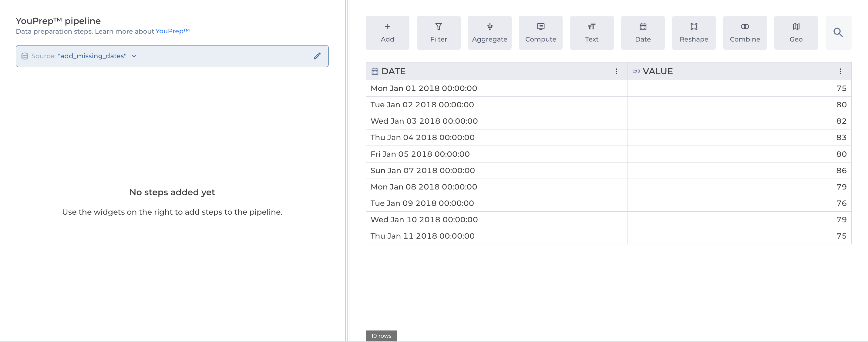Click the search magnifier icon
Image resolution: width=868 pixels, height=342 pixels.
838,32
